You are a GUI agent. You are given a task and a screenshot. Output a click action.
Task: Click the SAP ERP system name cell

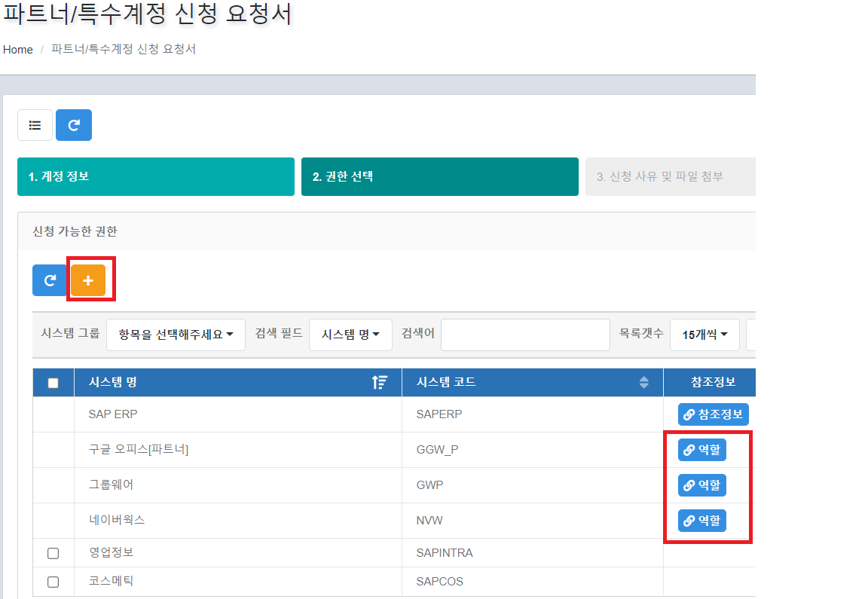point(238,414)
